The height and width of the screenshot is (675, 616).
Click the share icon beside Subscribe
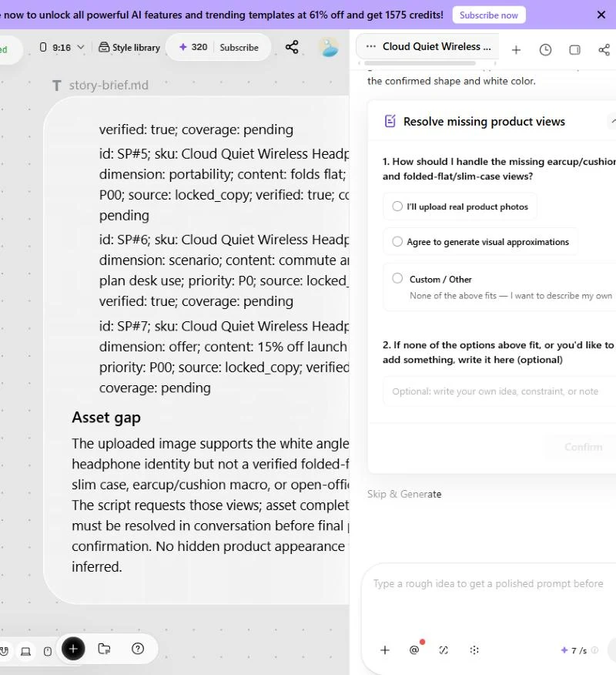(x=292, y=47)
